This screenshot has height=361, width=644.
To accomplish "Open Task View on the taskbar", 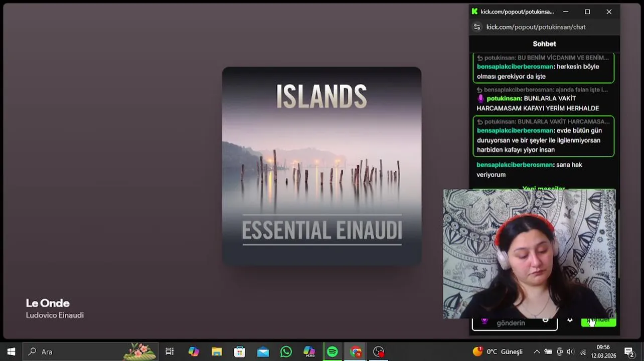I will (x=170, y=351).
